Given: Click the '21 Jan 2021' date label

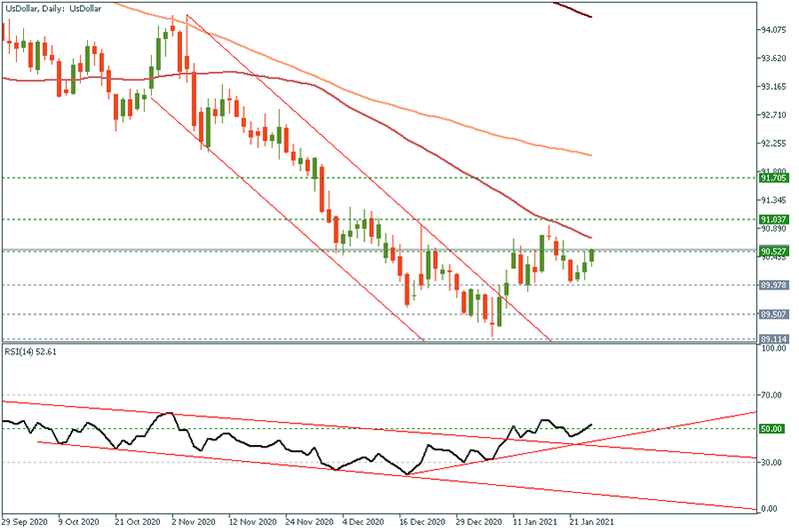Looking at the screenshot, I should [591, 522].
